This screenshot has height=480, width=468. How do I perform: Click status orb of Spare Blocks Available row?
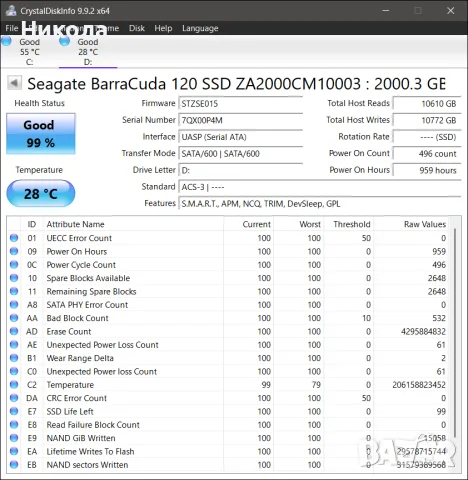(x=14, y=278)
